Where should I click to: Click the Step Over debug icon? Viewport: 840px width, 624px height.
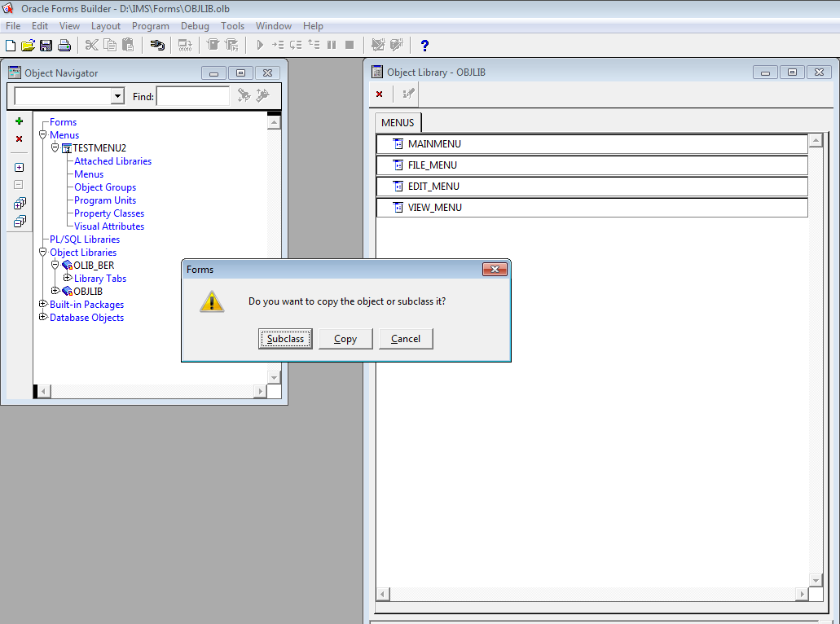click(x=296, y=45)
